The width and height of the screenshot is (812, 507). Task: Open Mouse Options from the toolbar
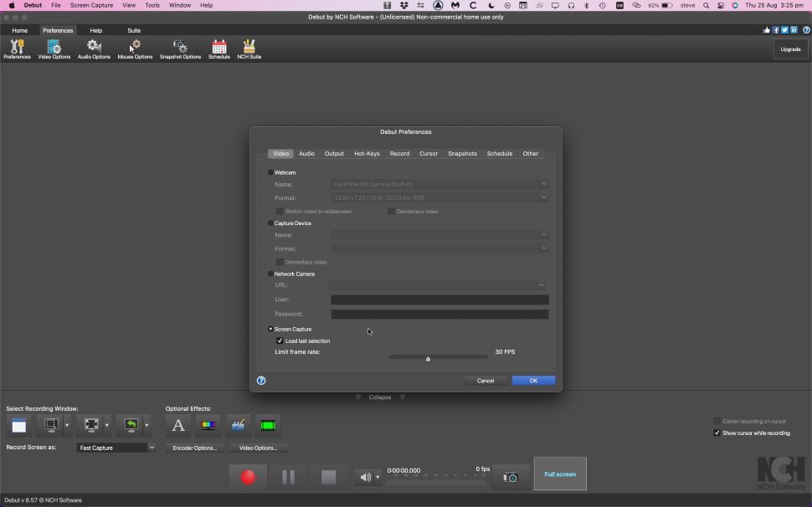coord(134,48)
